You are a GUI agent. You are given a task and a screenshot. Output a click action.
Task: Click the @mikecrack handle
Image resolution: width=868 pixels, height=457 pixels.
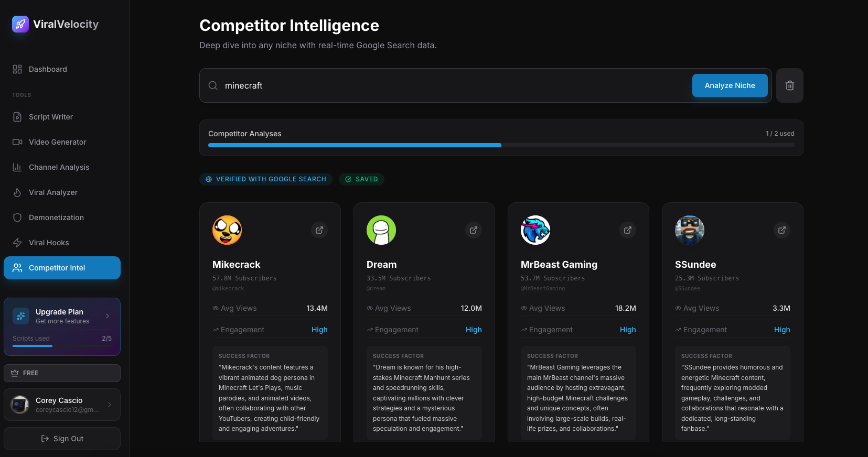pos(228,289)
